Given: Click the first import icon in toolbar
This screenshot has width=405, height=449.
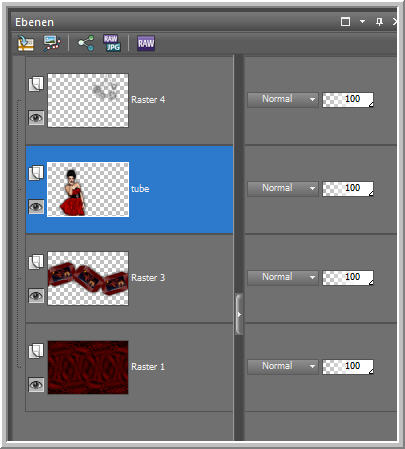Looking at the screenshot, I should pos(26,43).
